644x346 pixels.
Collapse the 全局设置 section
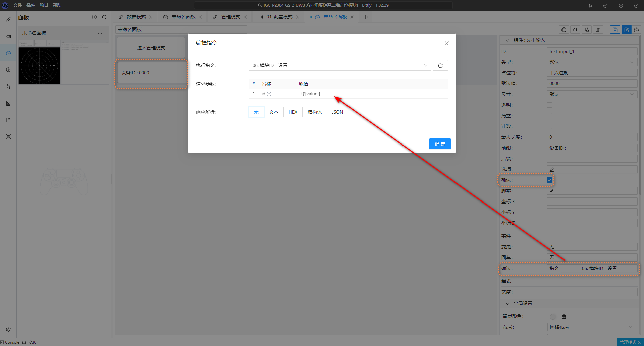click(x=507, y=303)
